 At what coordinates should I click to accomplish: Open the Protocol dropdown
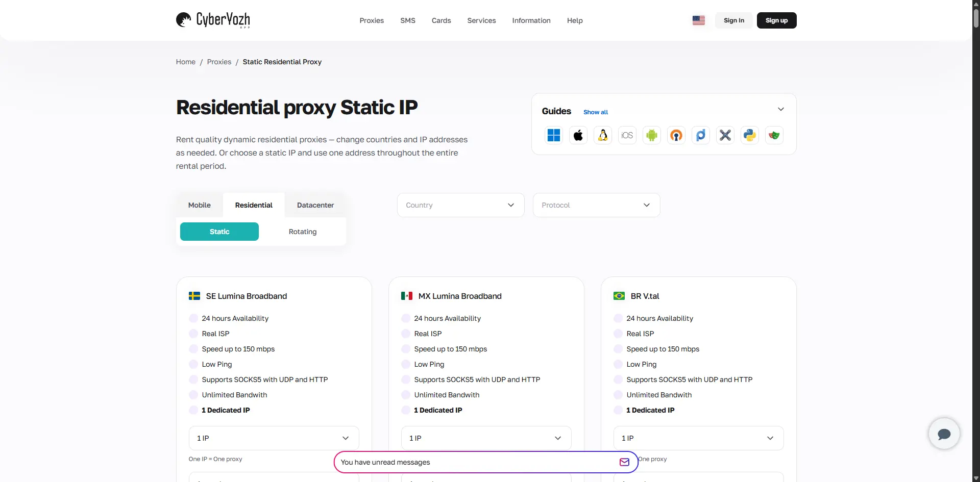(597, 205)
